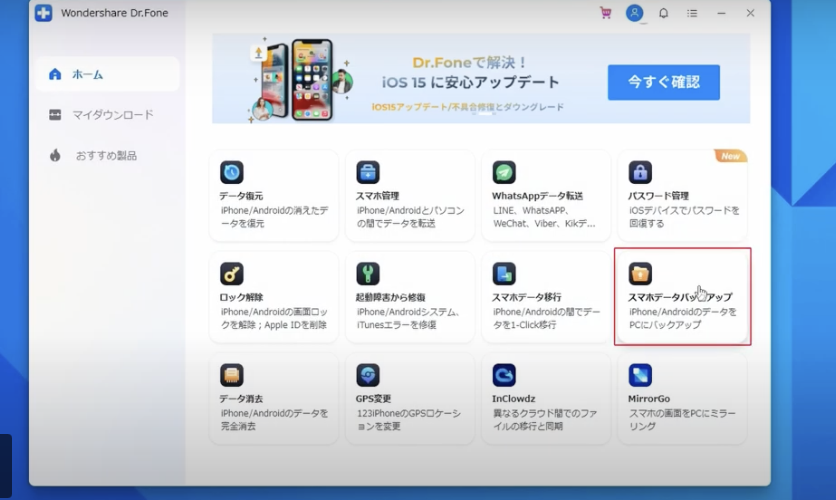Open the スマホ管理 briefcase icon
This screenshot has height=500, width=836.
pyautogui.click(x=368, y=172)
